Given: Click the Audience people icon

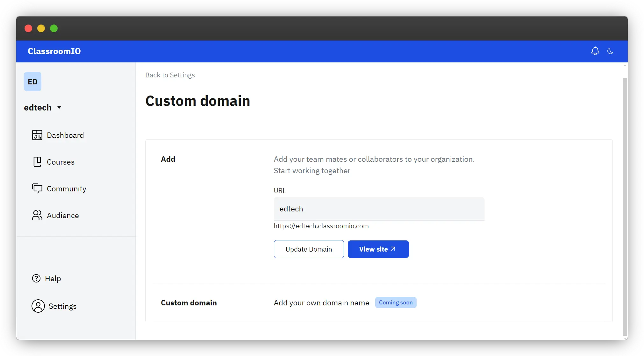Looking at the screenshot, I should click(x=37, y=215).
